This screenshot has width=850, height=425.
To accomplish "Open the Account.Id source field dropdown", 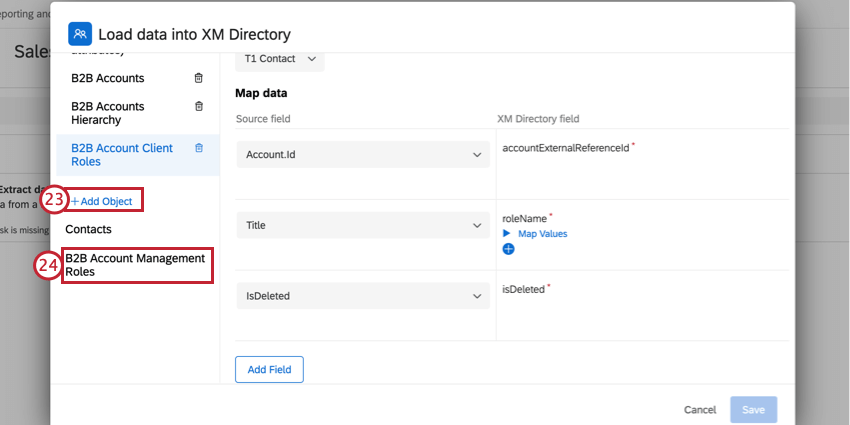I will (363, 154).
